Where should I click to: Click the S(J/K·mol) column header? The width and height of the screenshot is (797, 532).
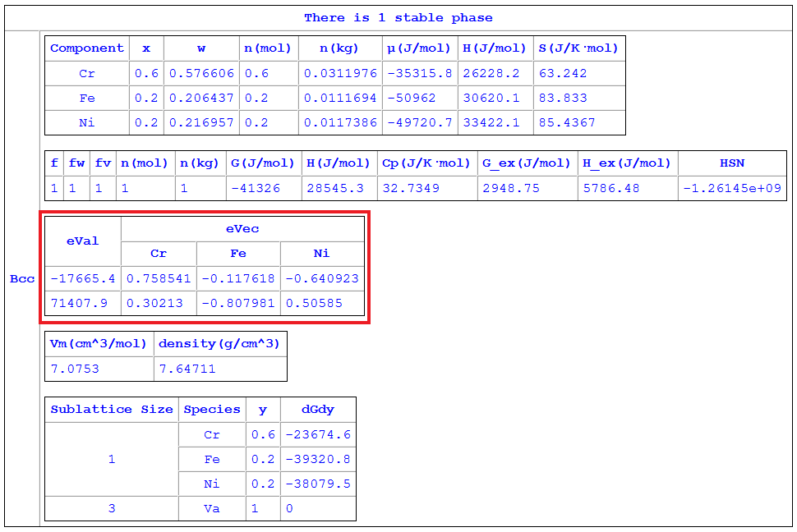pos(578,48)
